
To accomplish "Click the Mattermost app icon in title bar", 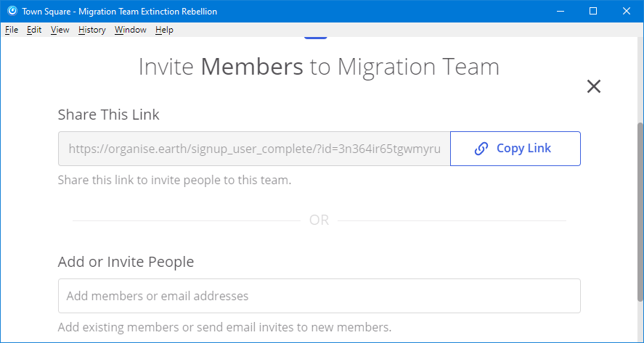I will 12,11.
